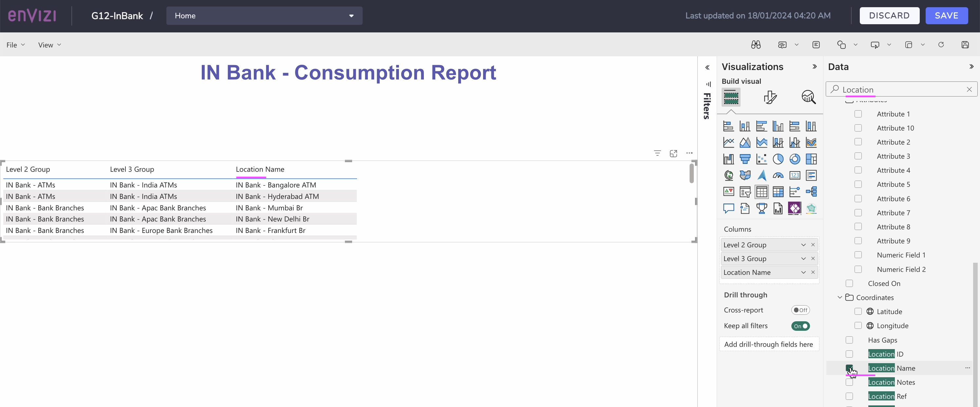Click the SAVE button
Viewport: 980px width, 407px height.
947,16
